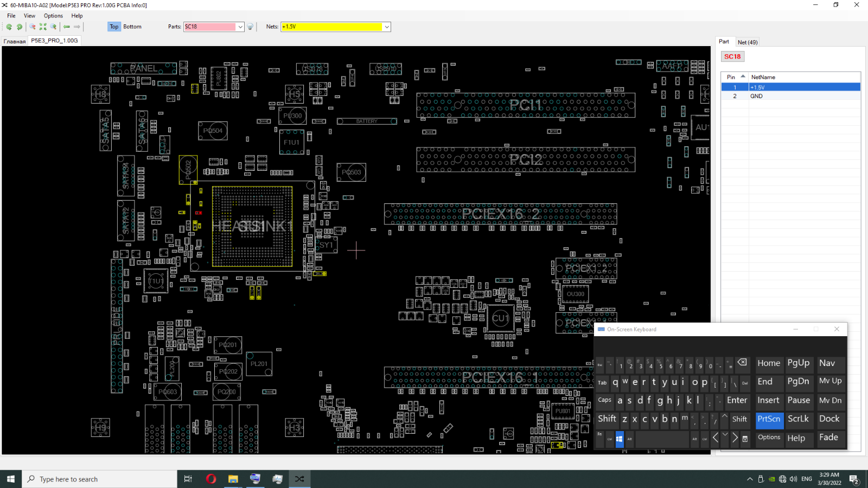The height and width of the screenshot is (488, 868).
Task: Toggle Caps key on the On-Screen Keyboard
Action: point(604,400)
